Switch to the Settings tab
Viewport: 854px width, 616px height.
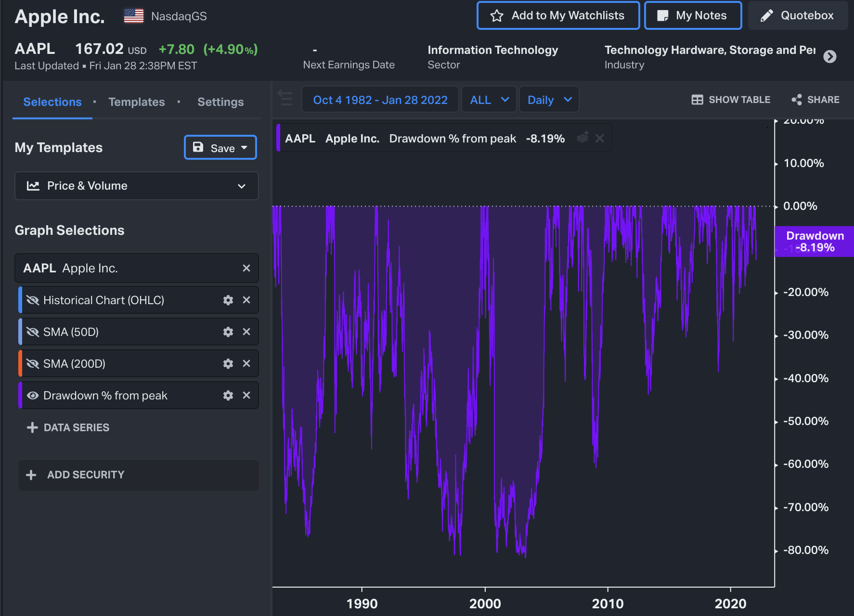[x=220, y=102]
